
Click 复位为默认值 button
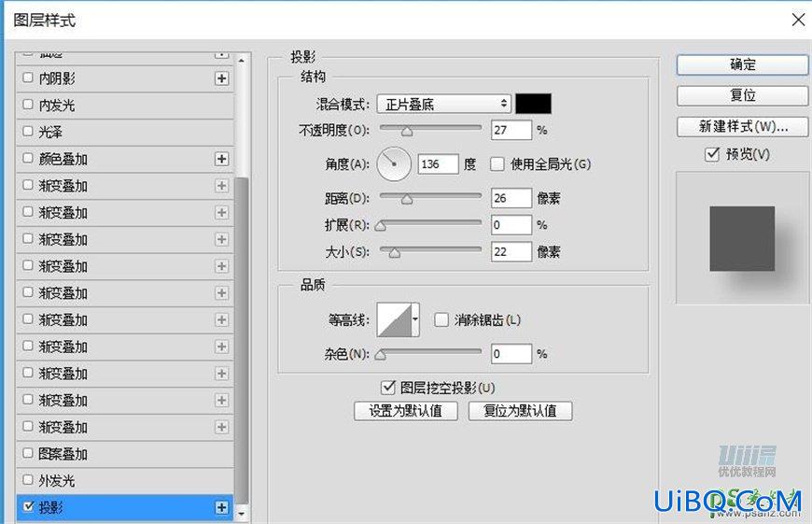coord(520,411)
